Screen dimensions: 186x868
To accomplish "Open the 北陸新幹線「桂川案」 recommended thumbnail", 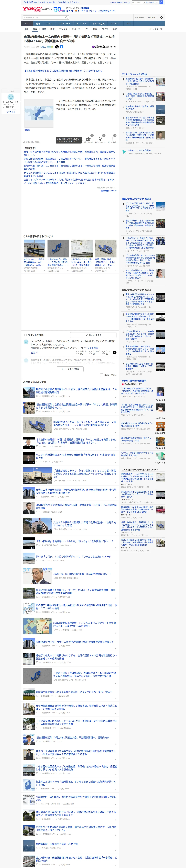I will click(58, 249).
